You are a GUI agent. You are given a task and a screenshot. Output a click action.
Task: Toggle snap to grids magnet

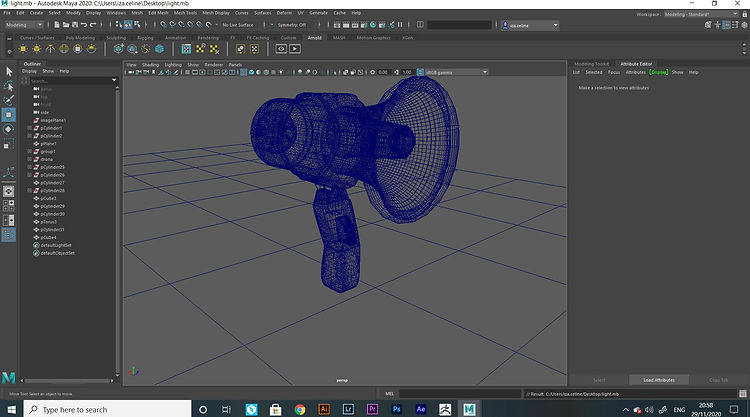click(163, 24)
